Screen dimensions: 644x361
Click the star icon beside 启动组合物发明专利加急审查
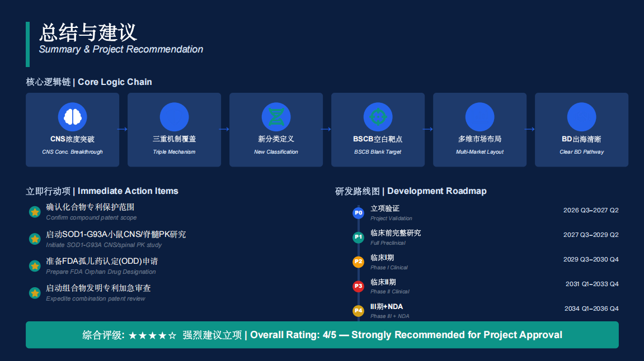[35, 293]
